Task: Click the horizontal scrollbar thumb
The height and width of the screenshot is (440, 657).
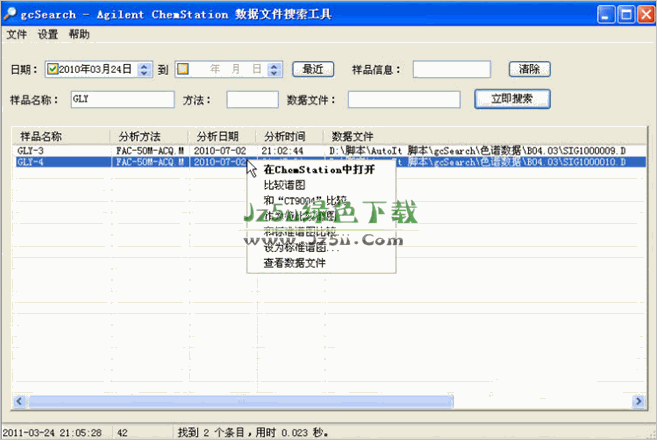Action: pyautogui.click(x=241, y=401)
